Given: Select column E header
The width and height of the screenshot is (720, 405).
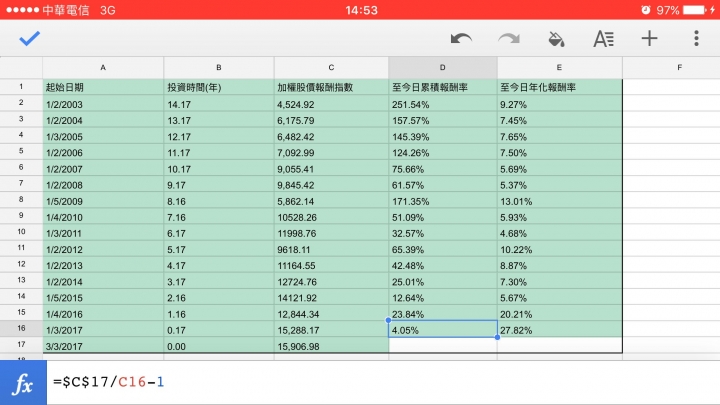Looking at the screenshot, I should tap(559, 68).
